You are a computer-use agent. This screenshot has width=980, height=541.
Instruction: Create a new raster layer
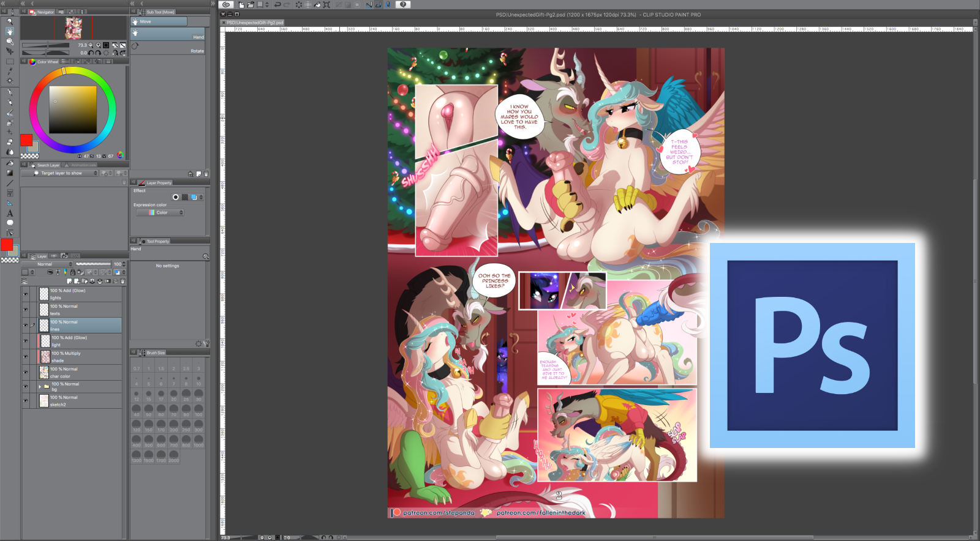tap(69, 281)
